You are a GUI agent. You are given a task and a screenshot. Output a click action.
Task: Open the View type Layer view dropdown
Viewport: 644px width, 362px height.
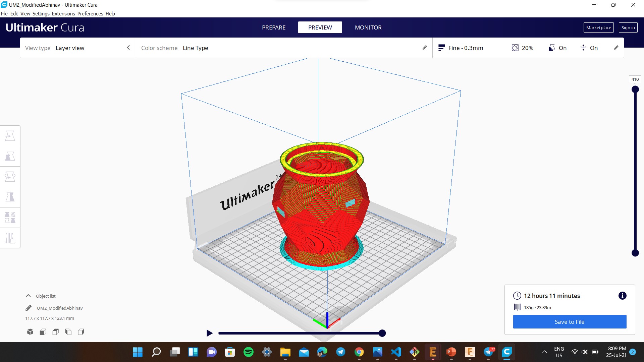coord(78,48)
